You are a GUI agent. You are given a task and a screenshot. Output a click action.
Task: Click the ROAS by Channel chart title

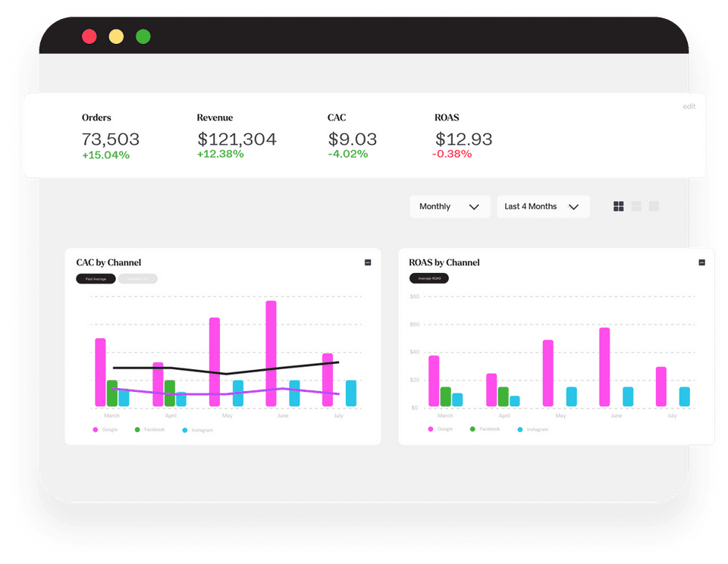point(444,263)
